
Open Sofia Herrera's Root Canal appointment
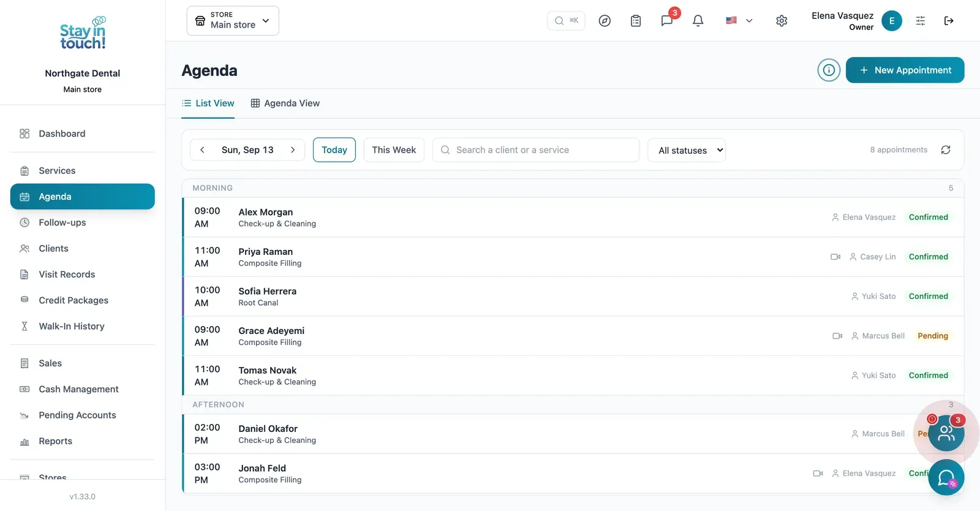(x=573, y=297)
